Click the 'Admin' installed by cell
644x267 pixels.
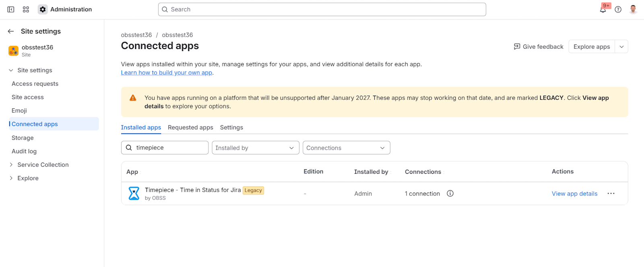tap(363, 193)
